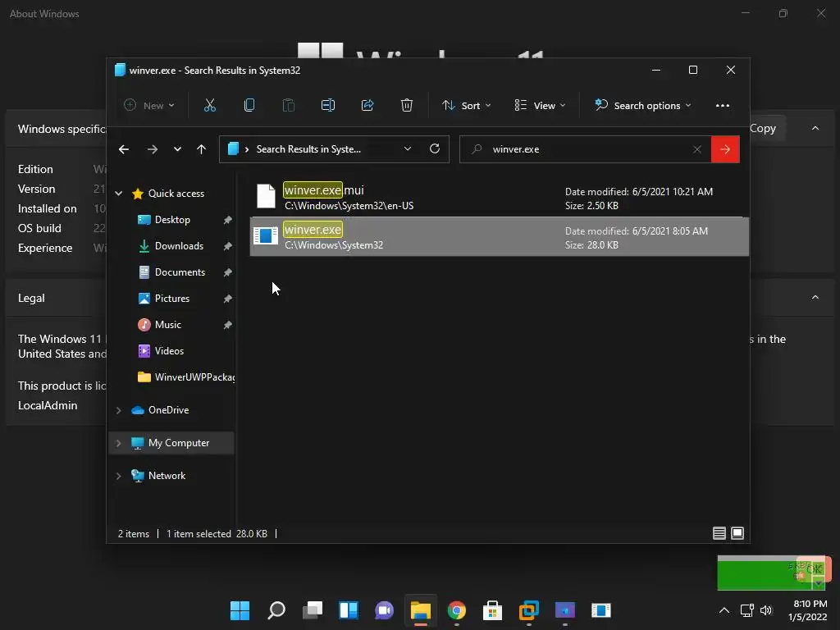Select OneDrive in navigation pane
Image resolution: width=840 pixels, height=630 pixels.
coord(168,410)
